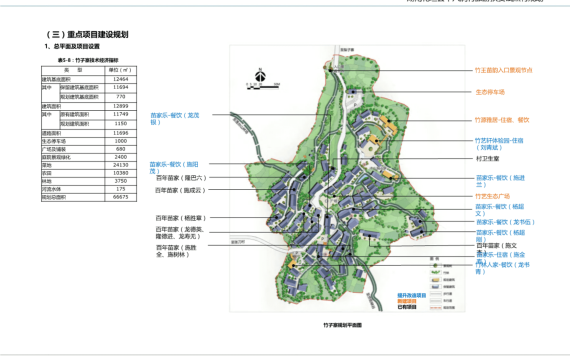This screenshot has width=570, height=360.
Task: Click the 生态停车场 row in the table
Action: [x=89, y=141]
